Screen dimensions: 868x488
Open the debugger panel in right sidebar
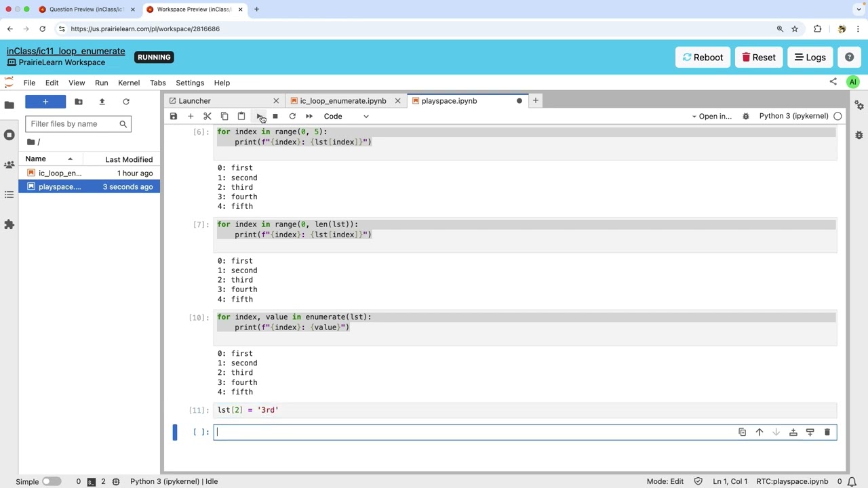(x=859, y=135)
